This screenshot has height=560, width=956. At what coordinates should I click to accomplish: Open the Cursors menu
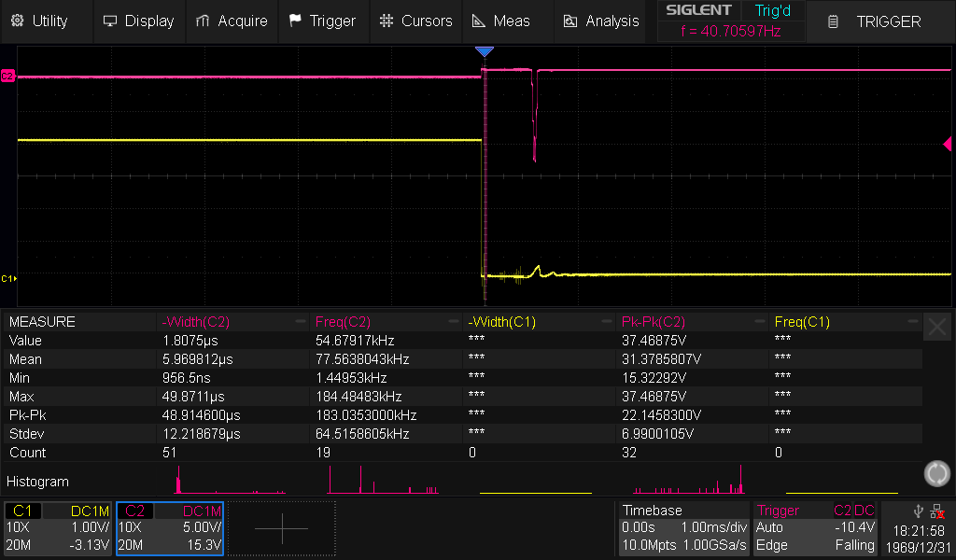416,21
